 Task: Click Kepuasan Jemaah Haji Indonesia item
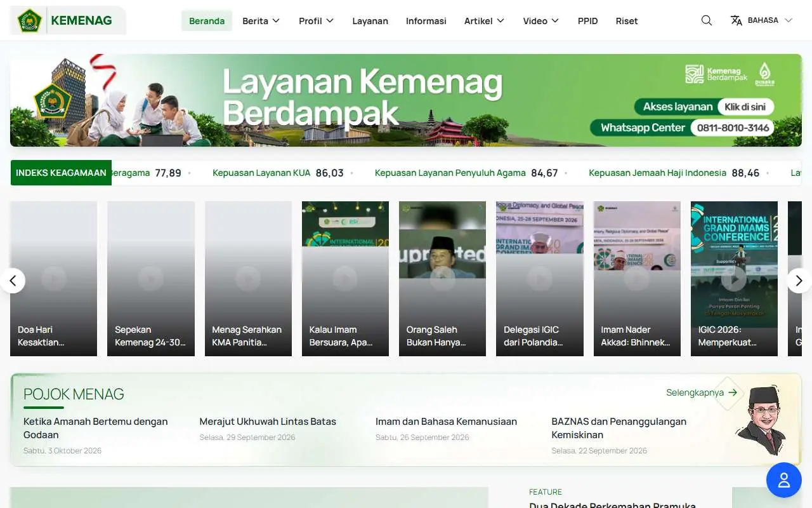click(674, 173)
